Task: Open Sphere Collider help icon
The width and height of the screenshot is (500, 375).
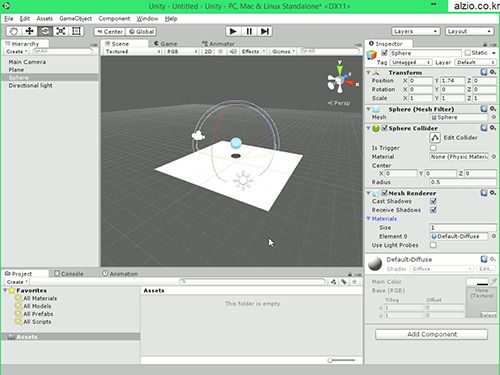Action: [484, 128]
